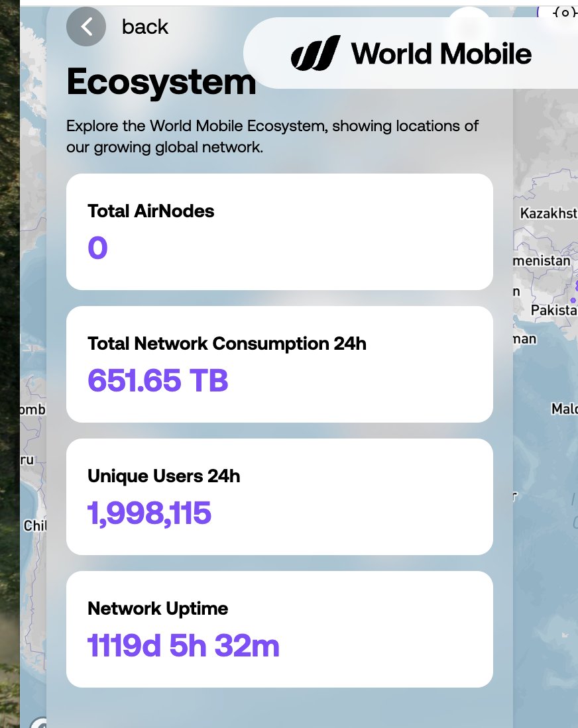578x728 pixels.
Task: Click the World Mobile brand name
Action: point(441,54)
